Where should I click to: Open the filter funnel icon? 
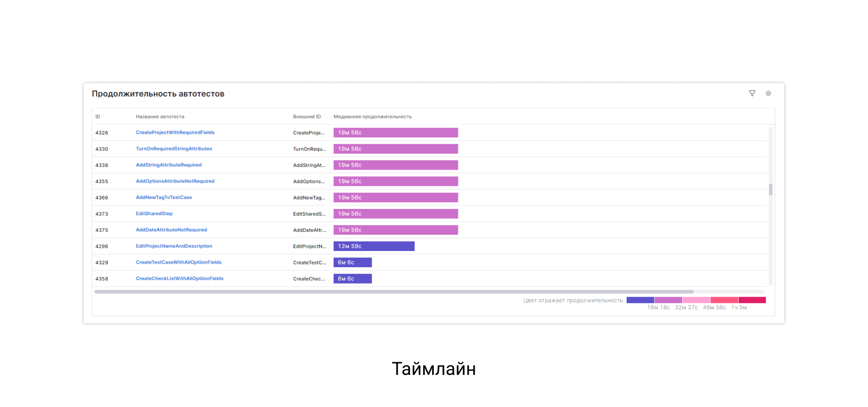click(752, 93)
